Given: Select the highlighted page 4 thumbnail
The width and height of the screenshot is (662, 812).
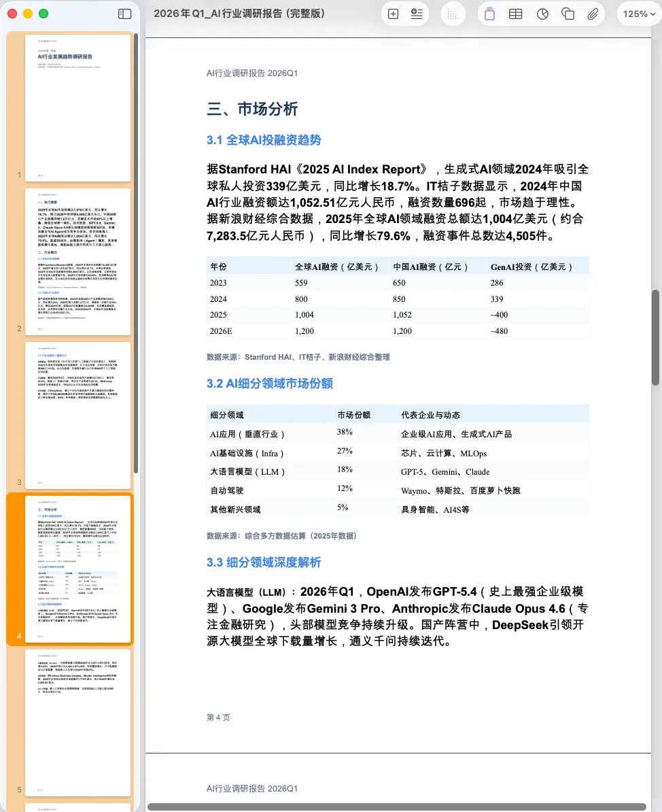Looking at the screenshot, I should point(77,569).
